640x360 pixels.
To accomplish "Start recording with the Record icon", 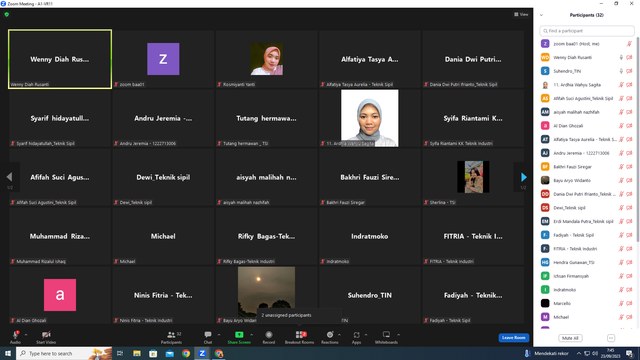I will click(269, 335).
